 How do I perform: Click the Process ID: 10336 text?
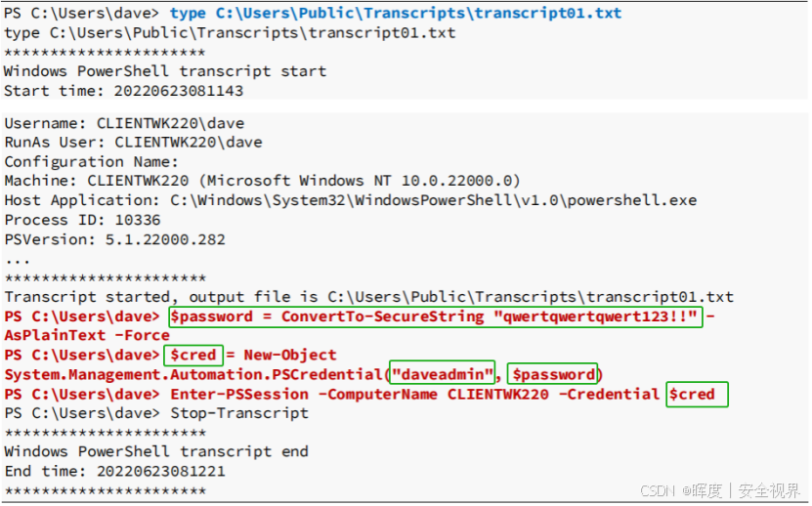pos(82,220)
